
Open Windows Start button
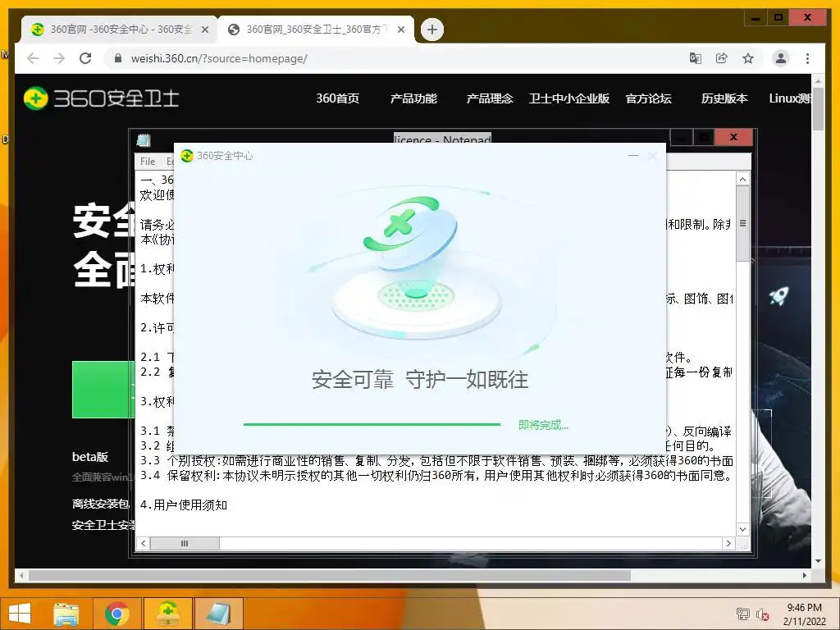[x=20, y=613]
